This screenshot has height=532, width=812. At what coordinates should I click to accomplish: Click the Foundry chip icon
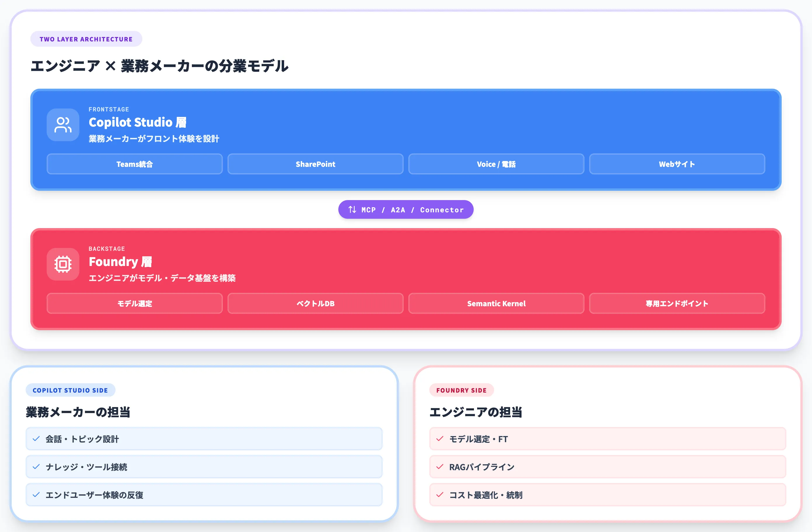pos(63,264)
